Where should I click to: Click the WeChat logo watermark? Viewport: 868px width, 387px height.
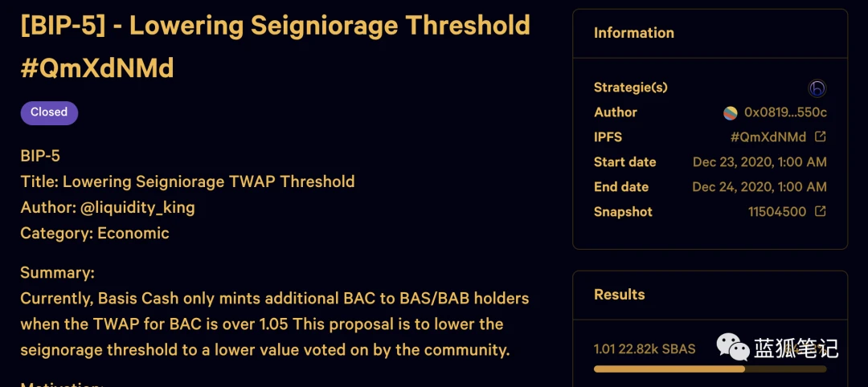(x=732, y=346)
